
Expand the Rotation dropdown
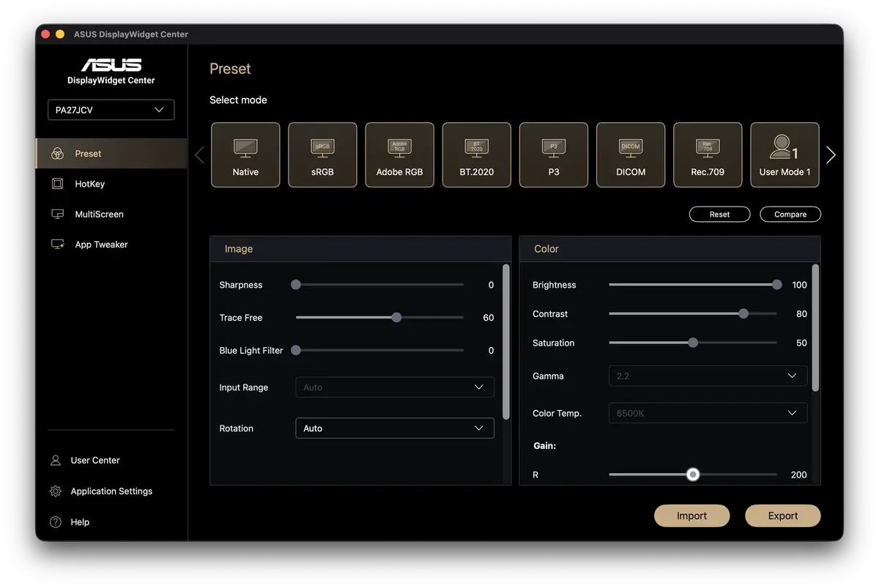(x=395, y=428)
